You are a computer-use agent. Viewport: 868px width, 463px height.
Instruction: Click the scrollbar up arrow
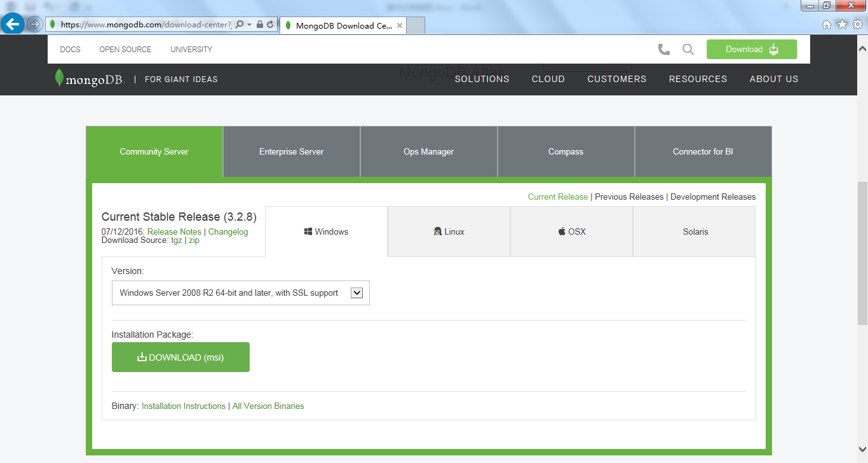(x=862, y=48)
